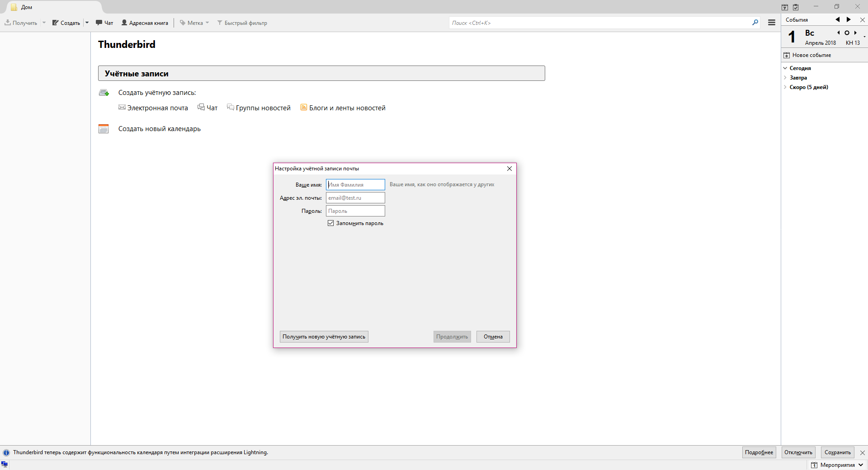Dismiss the Lightning notification bar
This screenshot has width=868, height=470.
click(862, 452)
